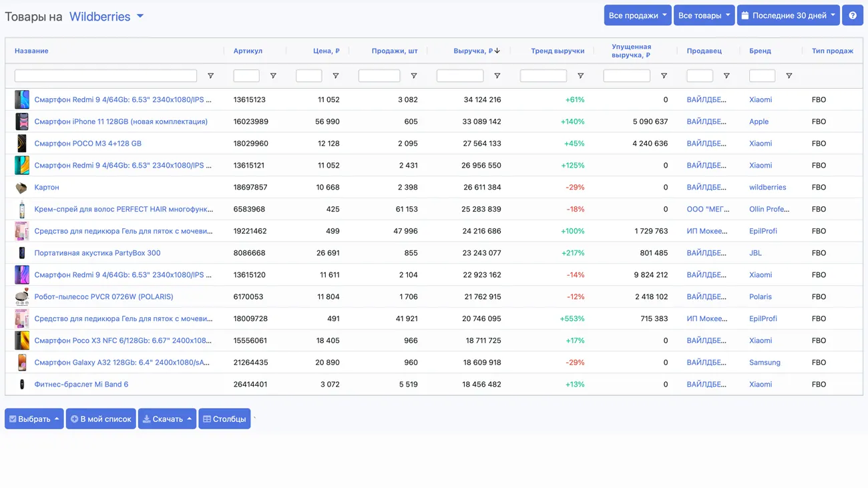The width and height of the screenshot is (868, 488).
Task: Open the Выбрать checkbox selection dropdown
Action: [34, 419]
